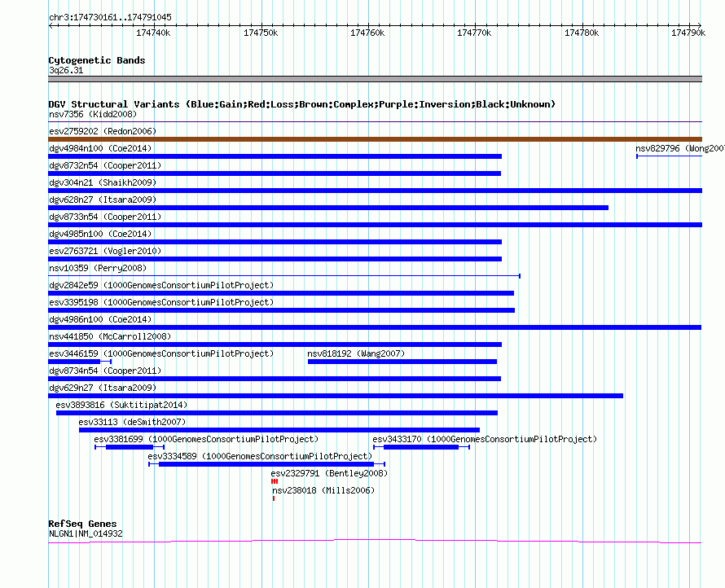Click esv2329791 (Bentley2008) label
Image resolution: width=725 pixels, height=588 pixels.
(x=329, y=473)
